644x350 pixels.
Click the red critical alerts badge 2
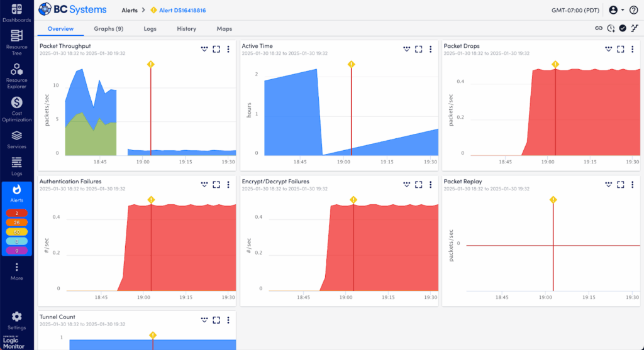click(16, 213)
